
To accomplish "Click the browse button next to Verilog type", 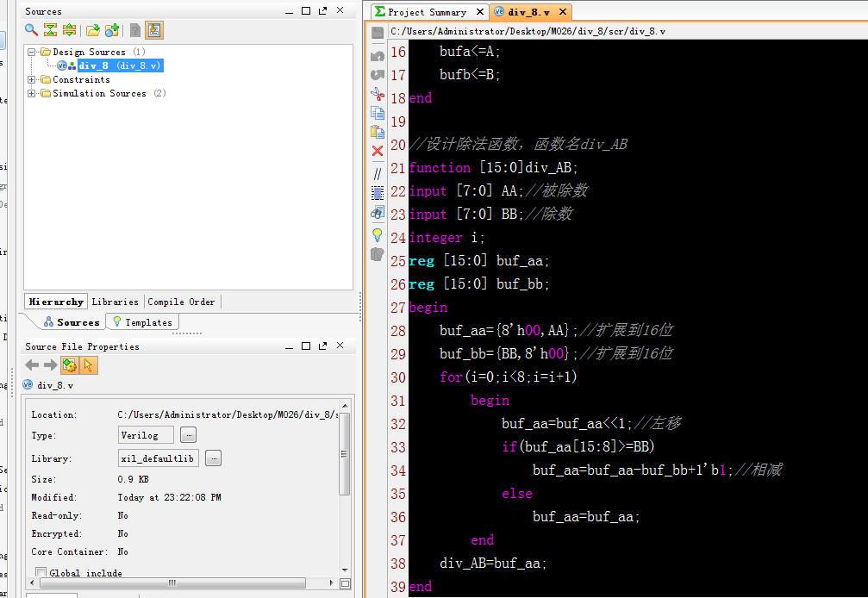I will click(188, 435).
